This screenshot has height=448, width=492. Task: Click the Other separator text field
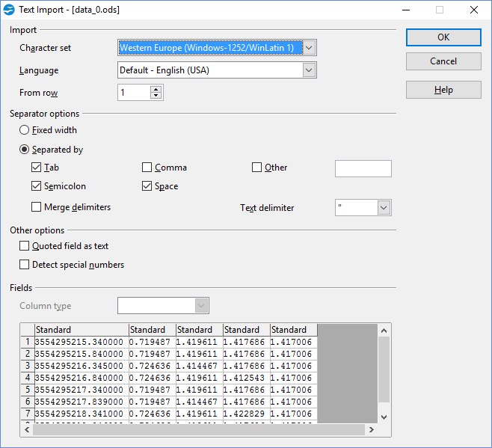point(363,168)
